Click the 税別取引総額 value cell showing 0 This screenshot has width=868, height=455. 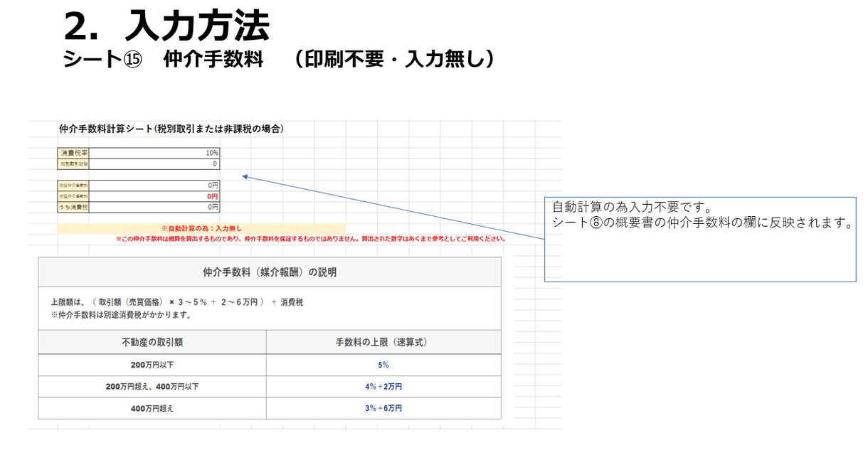click(155, 164)
